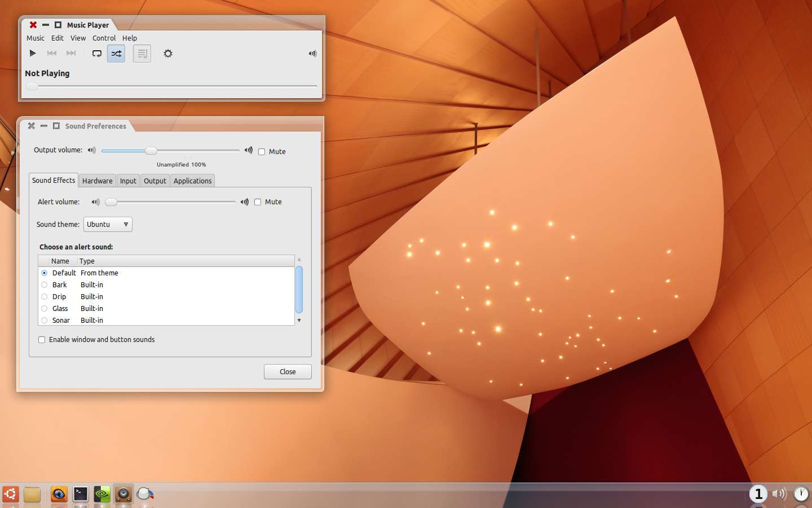812x508 pixels.
Task: Click the system tray volume icon
Action: coord(779,494)
